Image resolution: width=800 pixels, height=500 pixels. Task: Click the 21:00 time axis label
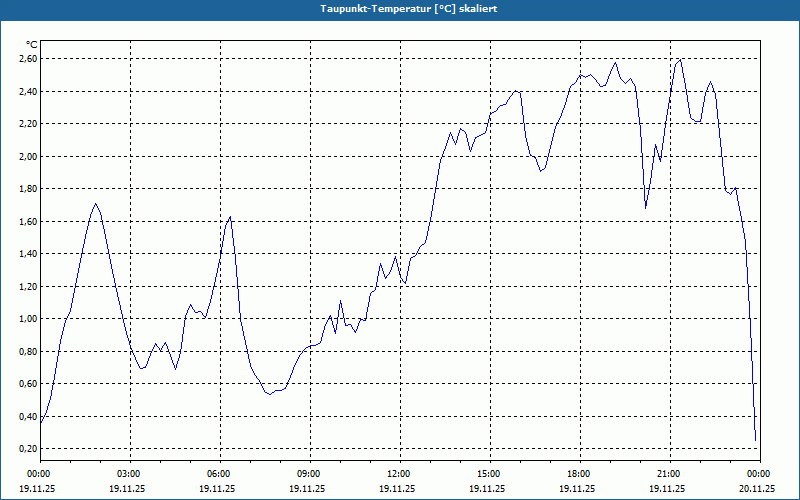(x=667, y=474)
